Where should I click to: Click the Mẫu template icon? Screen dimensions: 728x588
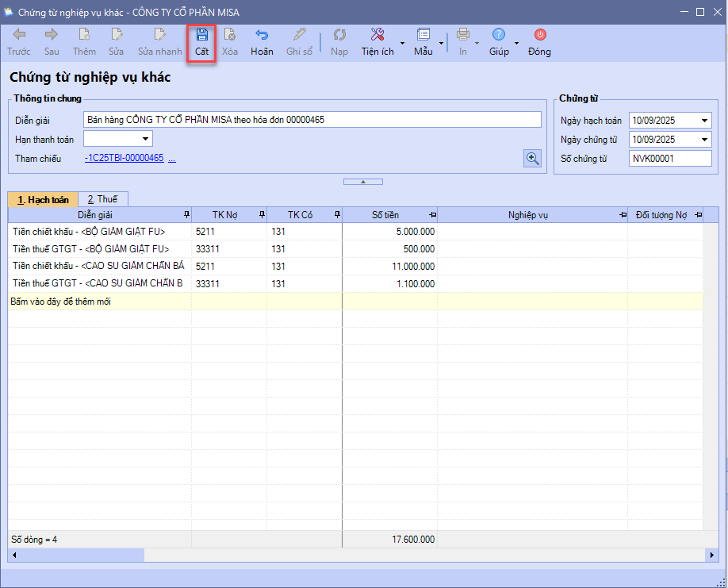423,35
